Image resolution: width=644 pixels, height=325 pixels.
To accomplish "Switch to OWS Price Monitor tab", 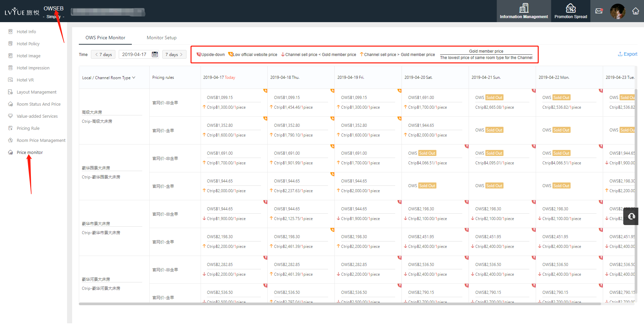I will click(105, 38).
